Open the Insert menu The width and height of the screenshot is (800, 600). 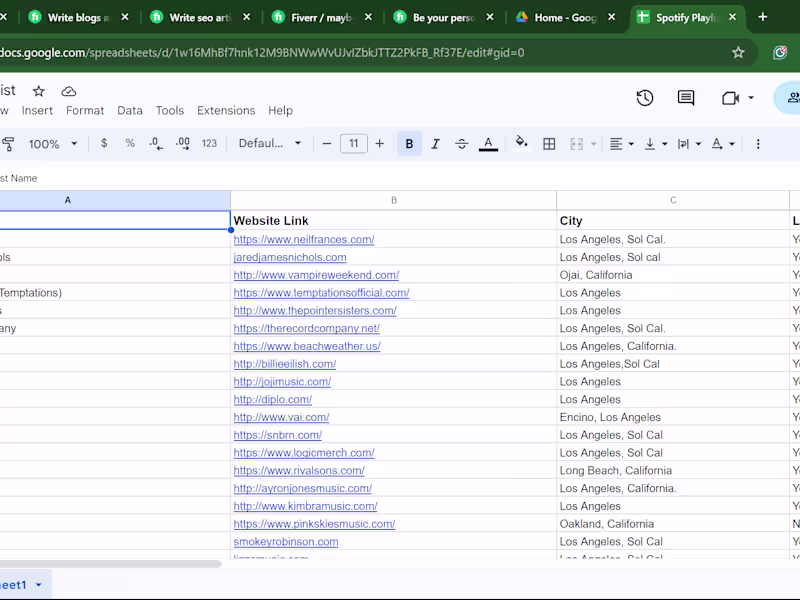click(x=37, y=110)
